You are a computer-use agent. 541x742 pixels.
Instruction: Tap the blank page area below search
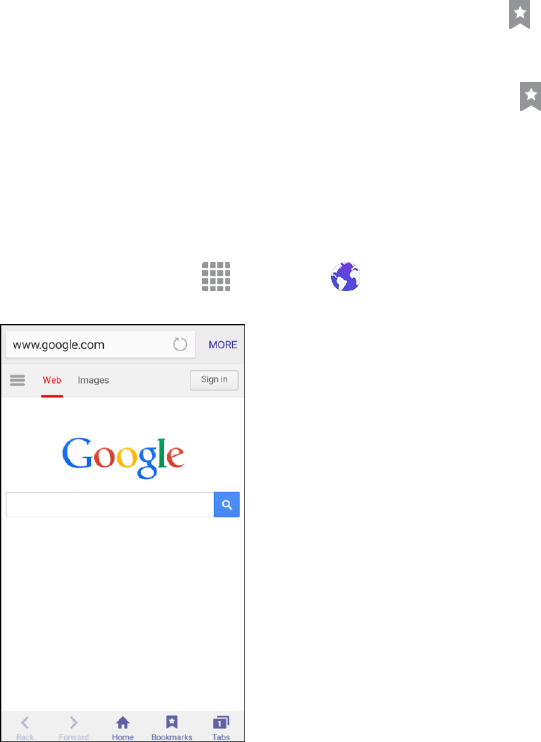123,615
